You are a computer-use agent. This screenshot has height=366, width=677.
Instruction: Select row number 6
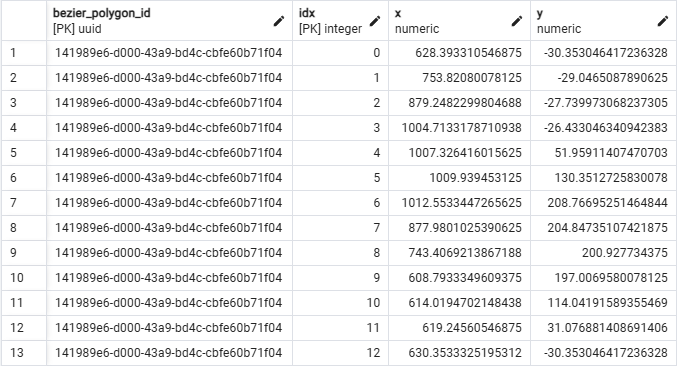click(x=24, y=178)
